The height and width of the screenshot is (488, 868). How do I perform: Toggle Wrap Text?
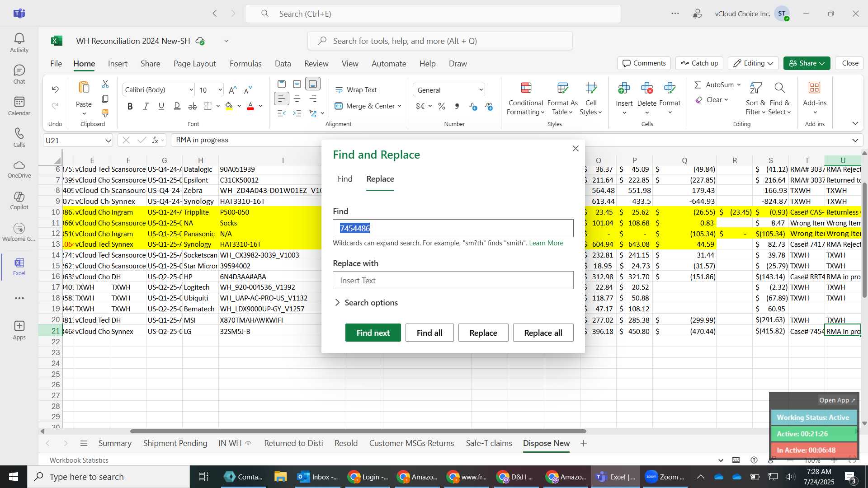(356, 90)
